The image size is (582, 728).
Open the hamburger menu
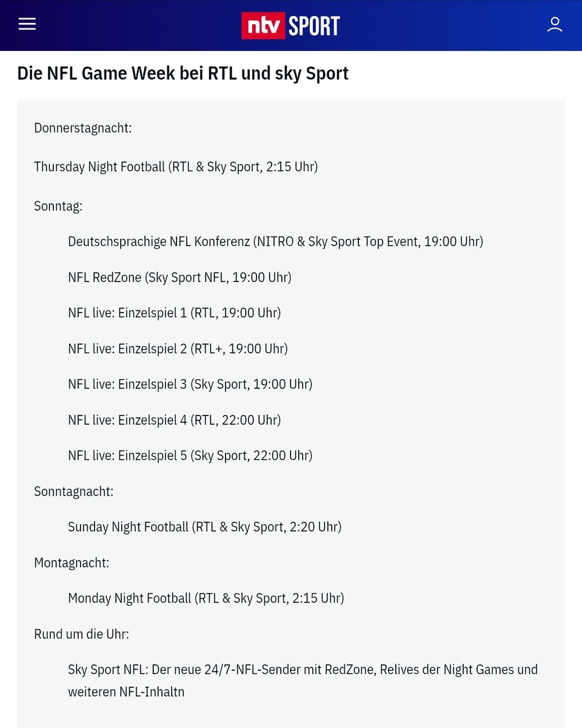pos(27,24)
